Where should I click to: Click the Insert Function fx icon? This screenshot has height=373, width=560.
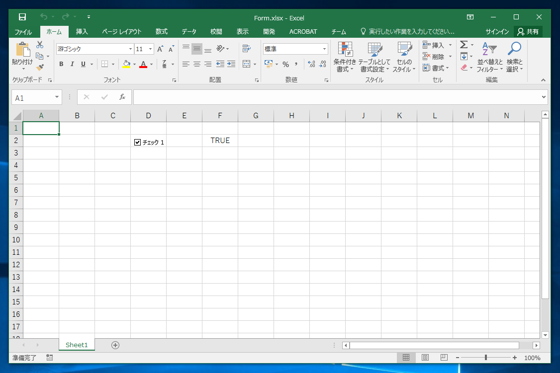[x=122, y=97]
